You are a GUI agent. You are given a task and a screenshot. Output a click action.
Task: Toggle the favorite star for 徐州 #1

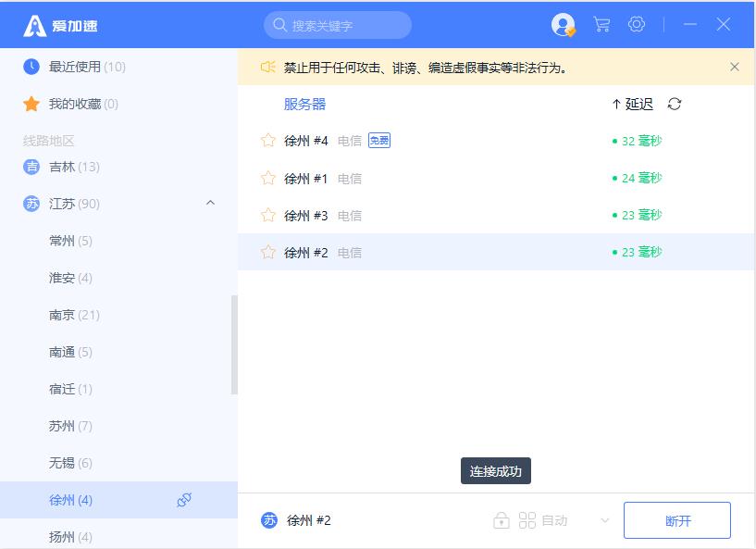pyautogui.click(x=268, y=178)
